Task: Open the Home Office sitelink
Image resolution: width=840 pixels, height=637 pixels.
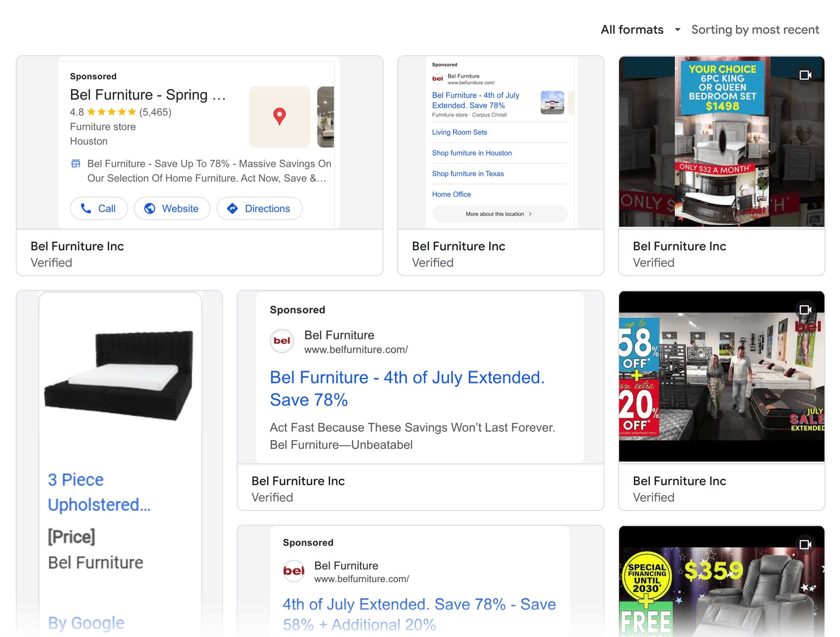Action: point(451,194)
